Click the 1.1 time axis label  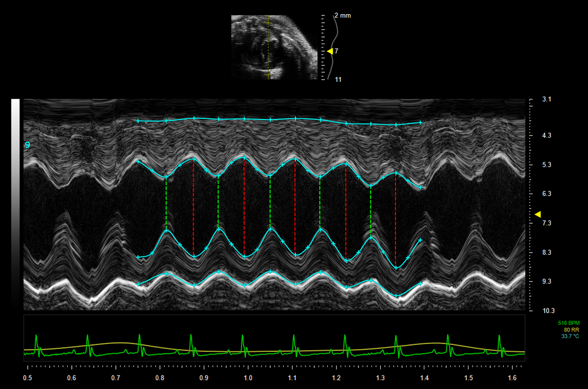point(292,378)
